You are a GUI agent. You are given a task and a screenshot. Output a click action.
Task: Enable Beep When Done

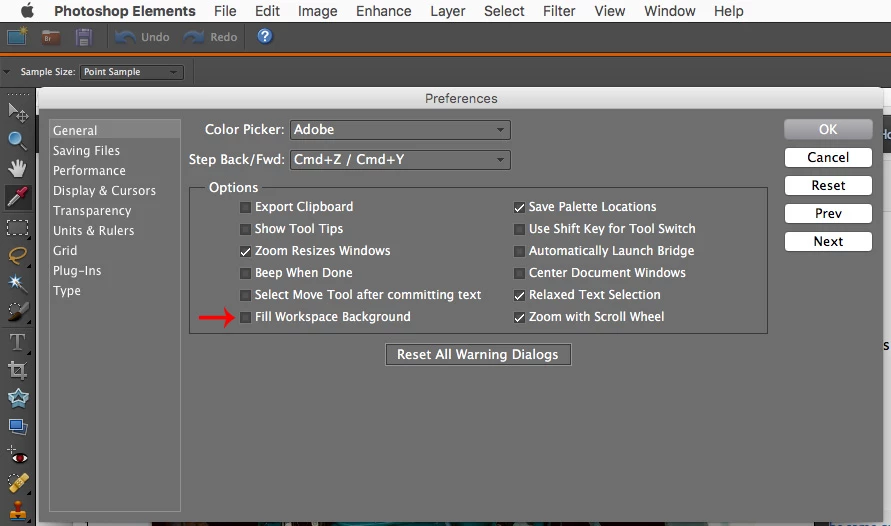pyautogui.click(x=245, y=273)
